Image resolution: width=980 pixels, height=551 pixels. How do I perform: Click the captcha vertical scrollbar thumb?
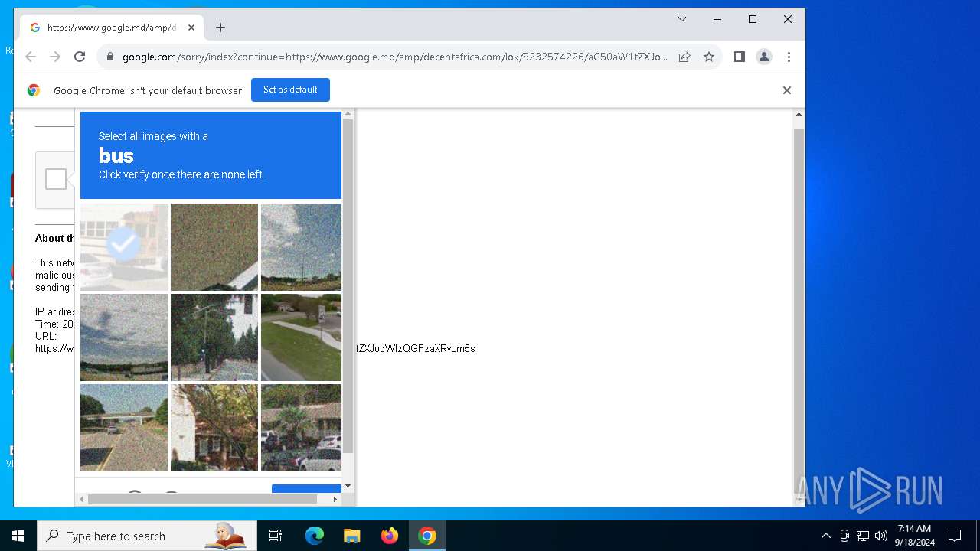pyautogui.click(x=348, y=285)
